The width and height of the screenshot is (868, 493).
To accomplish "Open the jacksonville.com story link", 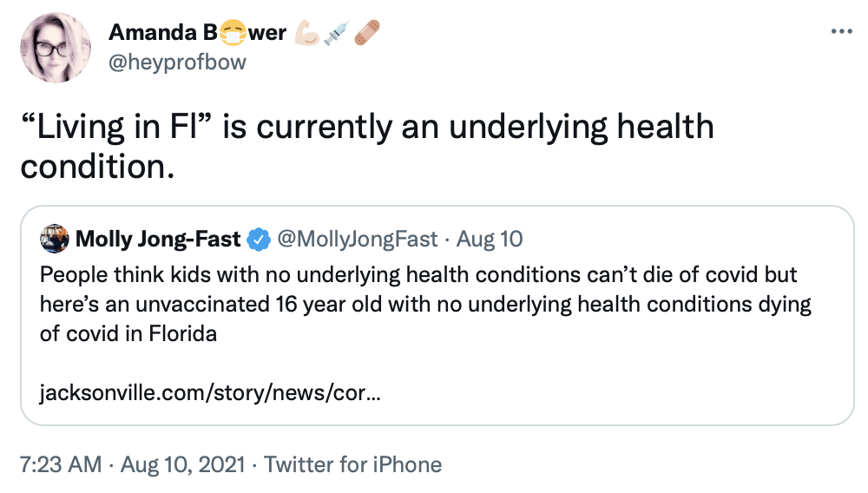I will tap(209, 393).
